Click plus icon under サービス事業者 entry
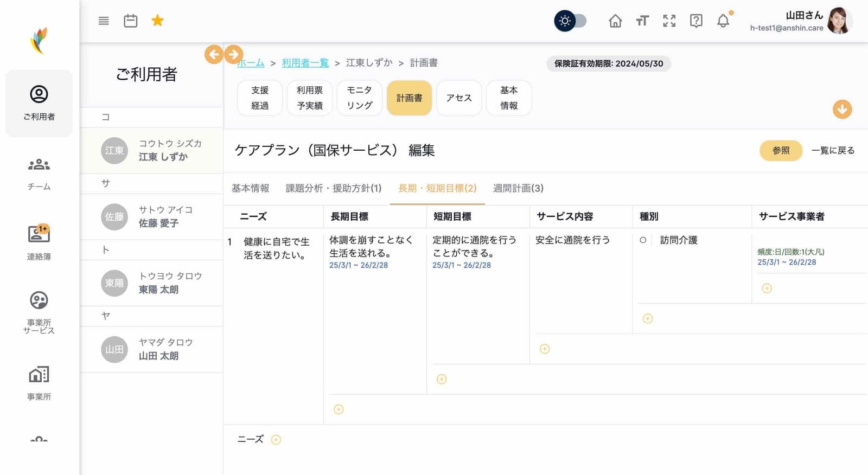The width and height of the screenshot is (868, 475). [767, 288]
